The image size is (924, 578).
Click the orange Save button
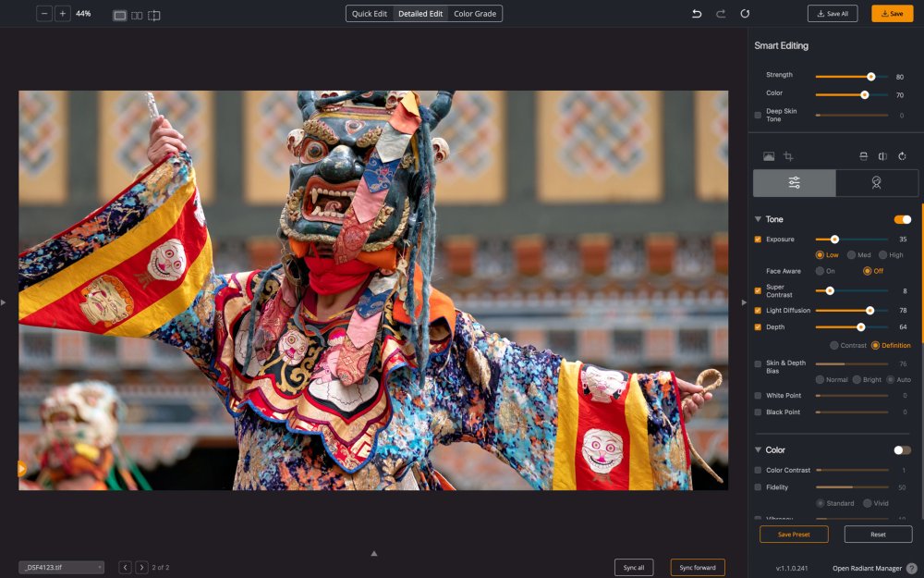[893, 14]
